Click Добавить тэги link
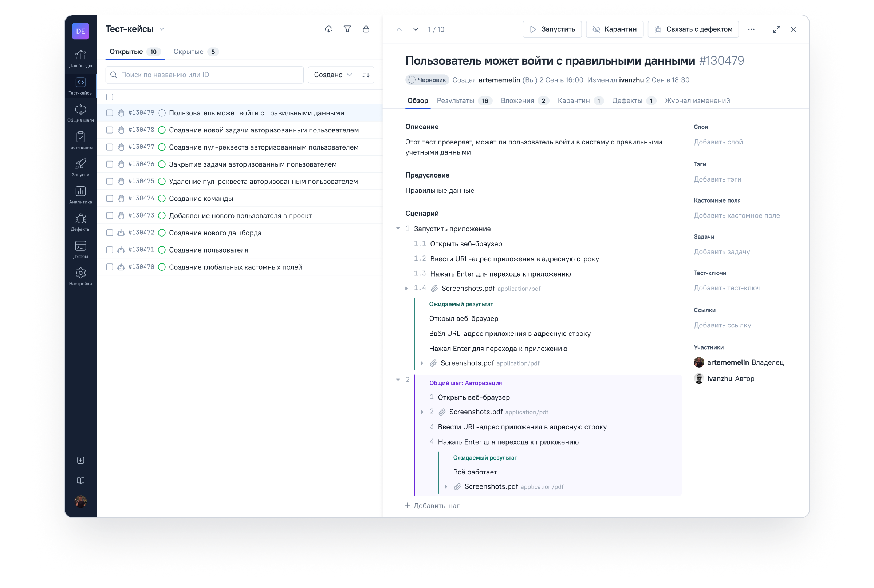The image size is (874, 588). [717, 179]
